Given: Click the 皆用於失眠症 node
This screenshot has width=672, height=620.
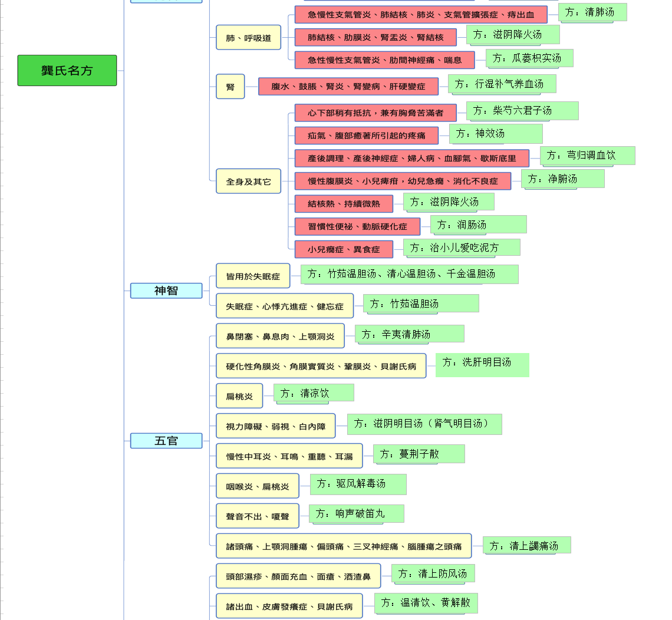Looking at the screenshot, I should coord(253,276).
